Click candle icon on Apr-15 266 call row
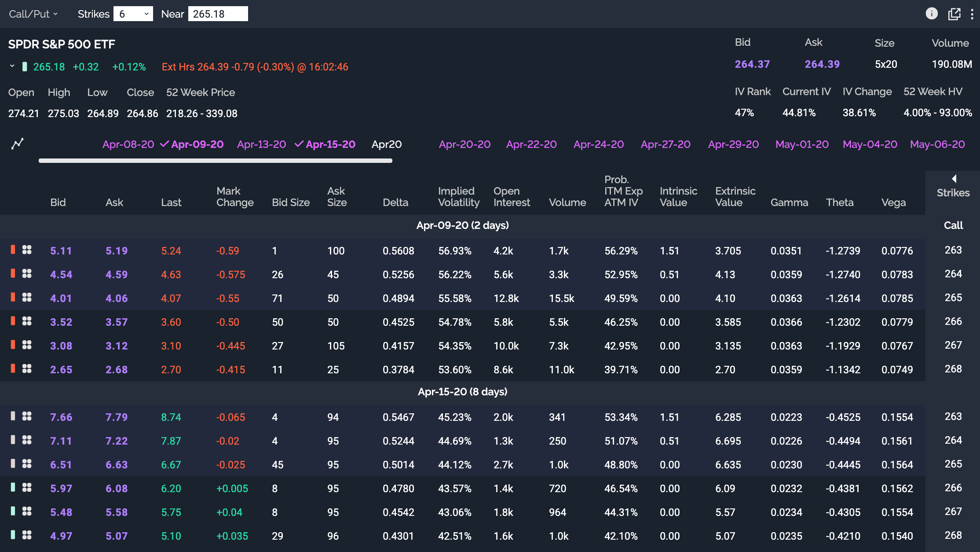The height and width of the screenshot is (552, 980). pyautogui.click(x=13, y=488)
